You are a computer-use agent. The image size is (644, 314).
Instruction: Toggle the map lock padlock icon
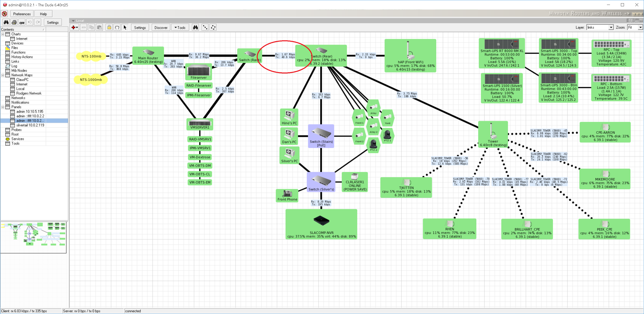click(x=109, y=28)
